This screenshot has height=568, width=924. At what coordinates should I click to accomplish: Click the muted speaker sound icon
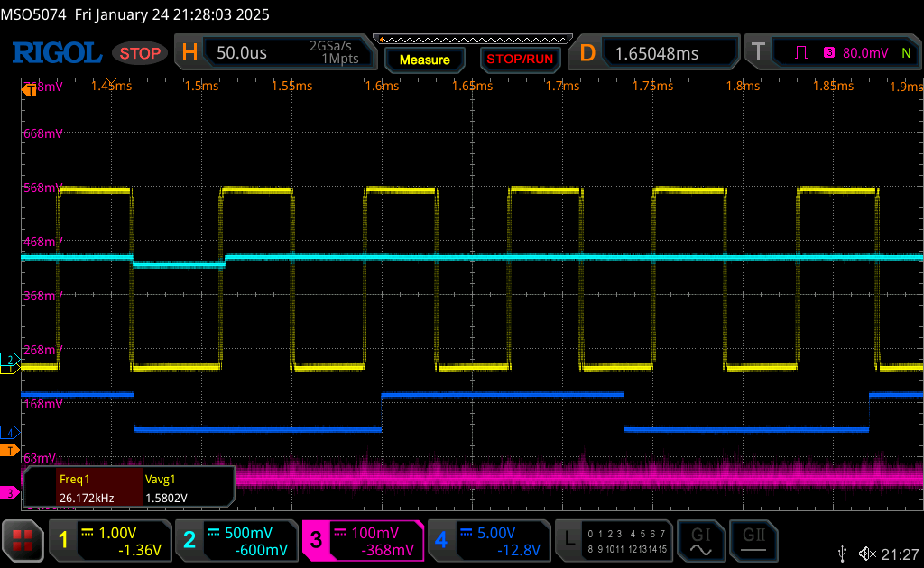pos(868,553)
